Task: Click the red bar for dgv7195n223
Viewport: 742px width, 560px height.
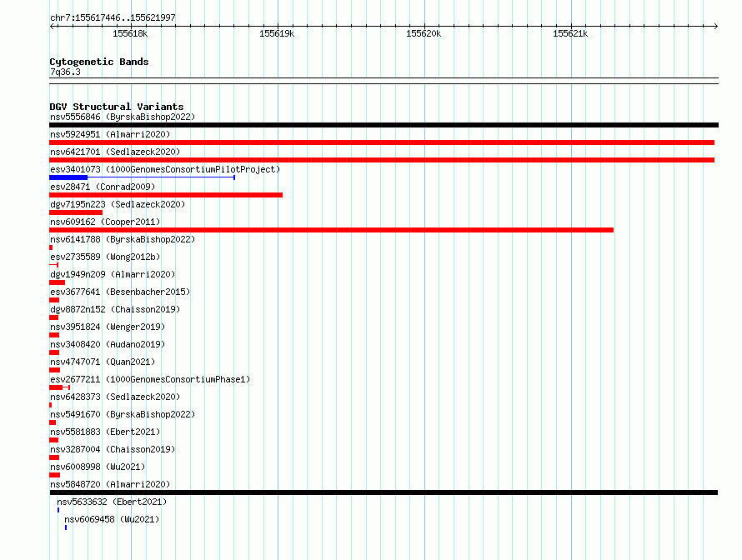Action: 76,212
